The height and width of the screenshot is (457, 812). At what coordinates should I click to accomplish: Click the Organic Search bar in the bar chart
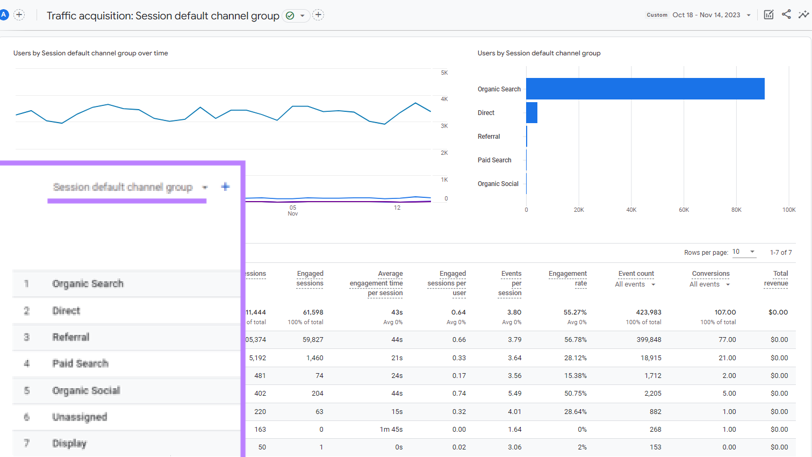click(645, 89)
